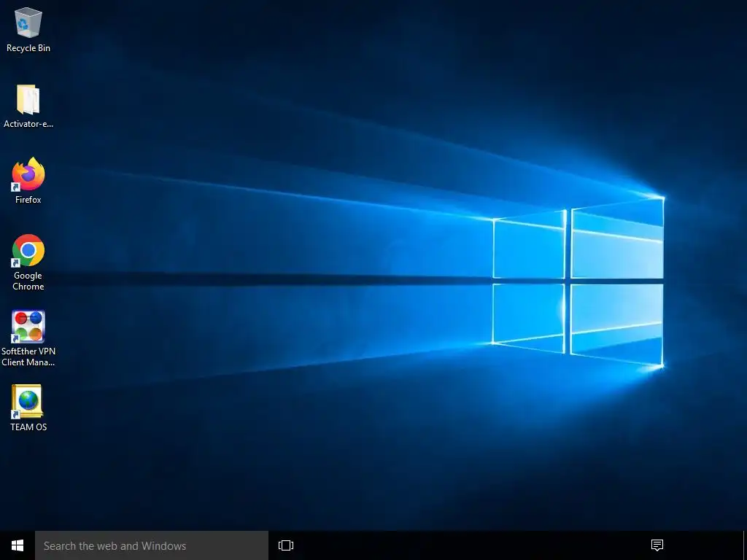Open Task View from the taskbar

pyautogui.click(x=286, y=545)
